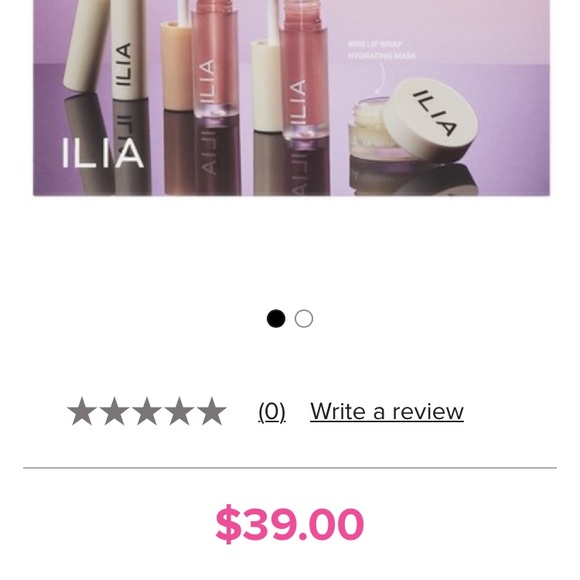
Task: Click the peach applicator cap
Action: (x=177, y=66)
